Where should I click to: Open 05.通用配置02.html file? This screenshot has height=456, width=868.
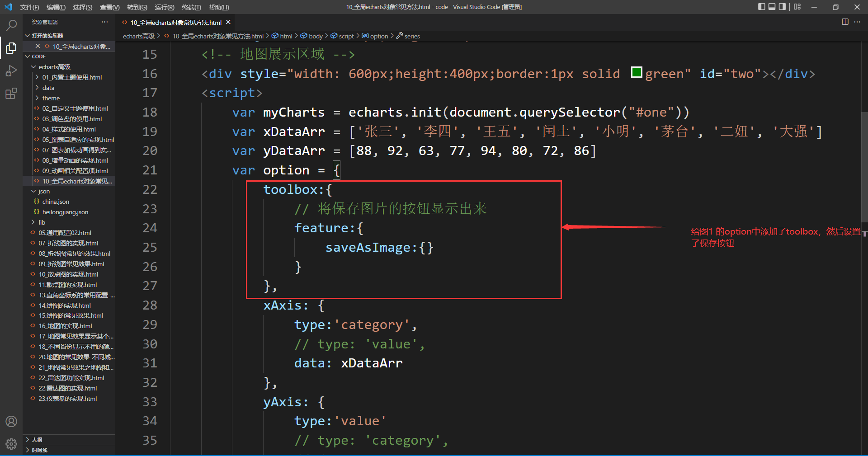point(65,233)
